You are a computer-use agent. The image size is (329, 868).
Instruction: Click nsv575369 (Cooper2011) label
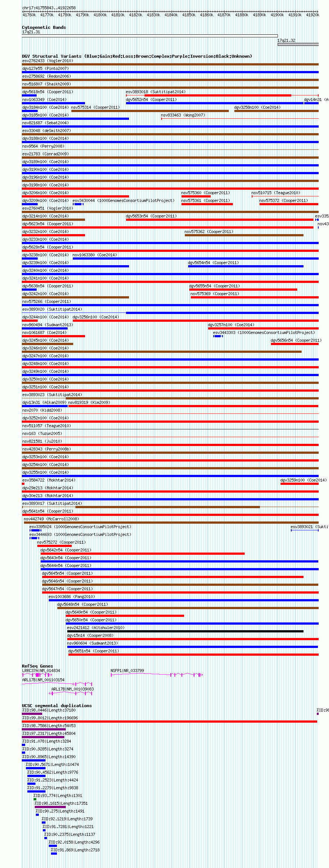tap(215, 294)
